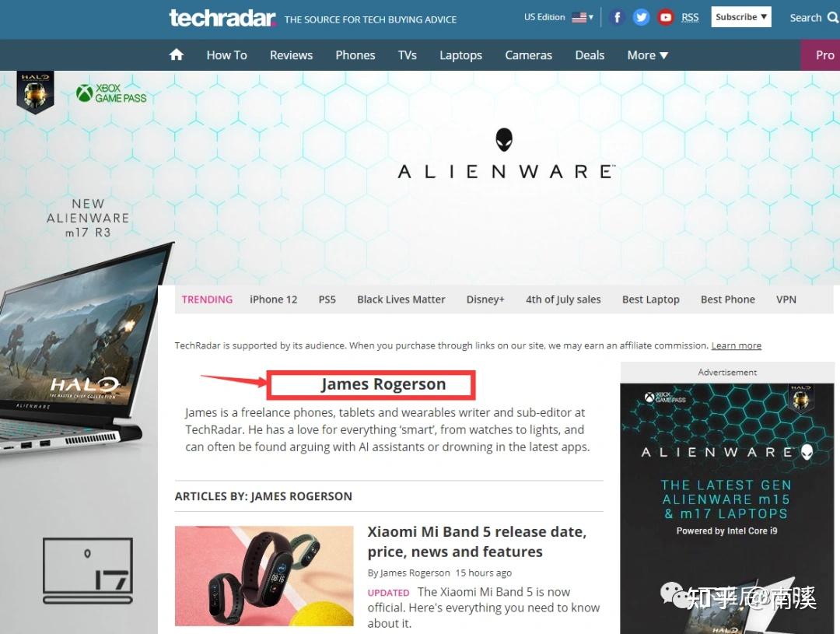This screenshot has height=634, width=840.
Task: Expand the More menu in navigation
Action: [x=647, y=55]
